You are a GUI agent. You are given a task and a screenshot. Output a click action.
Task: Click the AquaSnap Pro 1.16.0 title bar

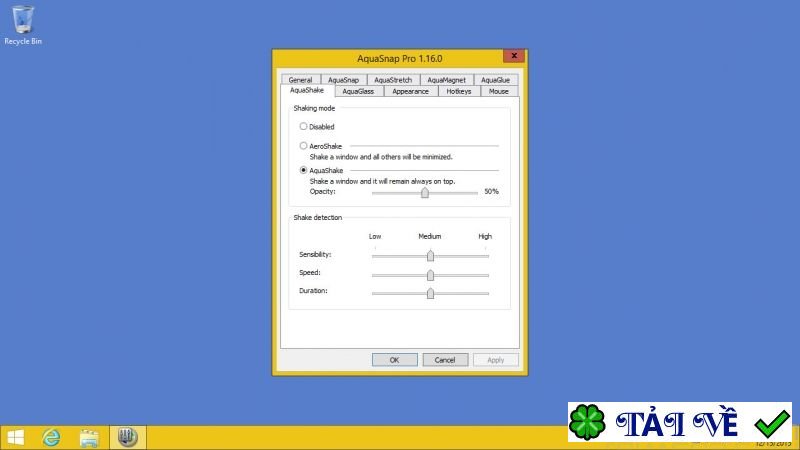pyautogui.click(x=399, y=58)
